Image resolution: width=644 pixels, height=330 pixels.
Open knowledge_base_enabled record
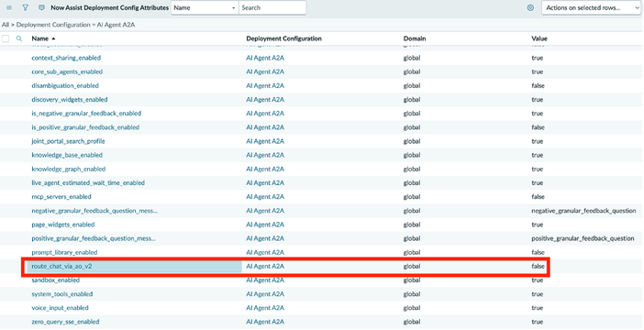coord(67,155)
